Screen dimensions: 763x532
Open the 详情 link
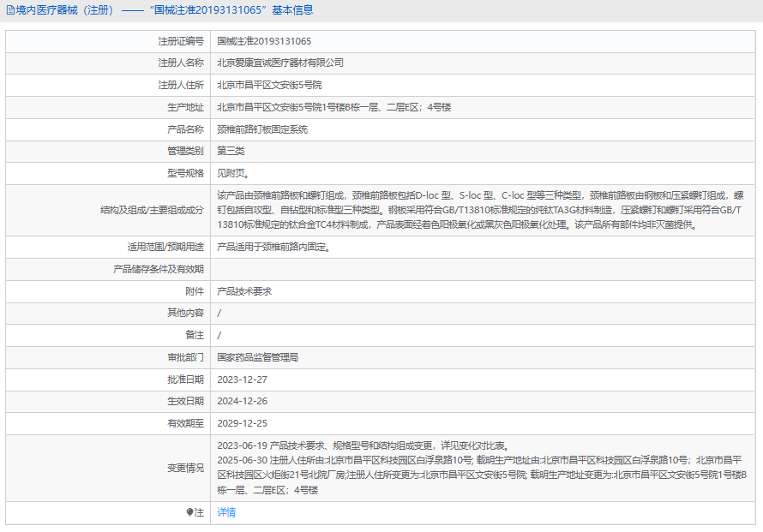226,512
